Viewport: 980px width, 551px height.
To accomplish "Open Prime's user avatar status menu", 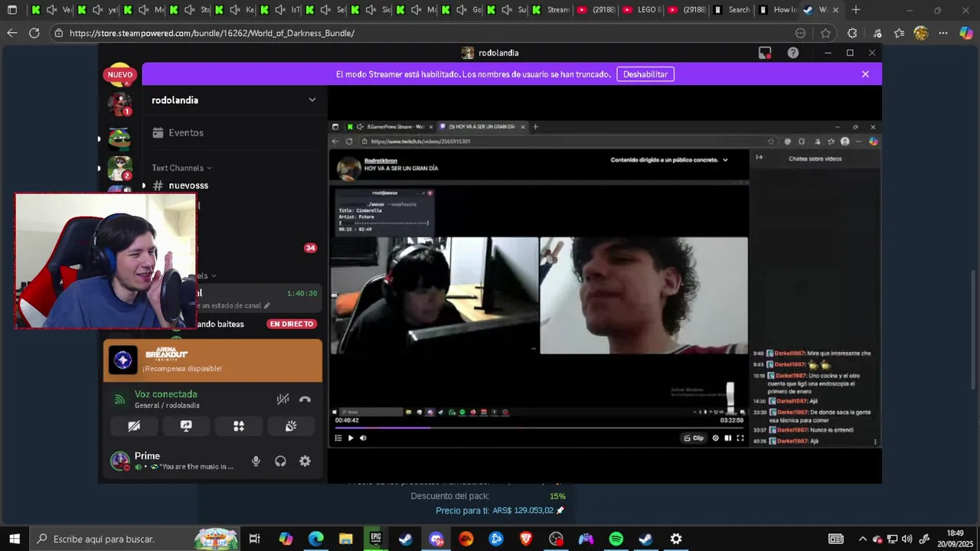I will (x=120, y=461).
